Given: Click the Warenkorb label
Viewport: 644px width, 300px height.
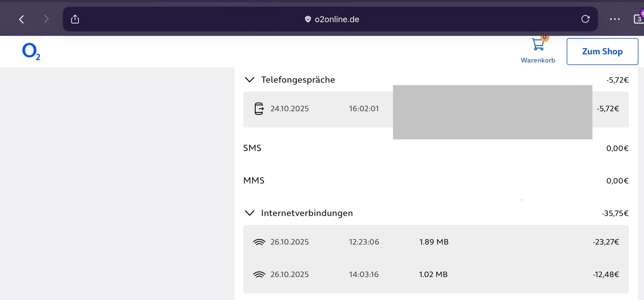Looking at the screenshot, I should 538,60.
